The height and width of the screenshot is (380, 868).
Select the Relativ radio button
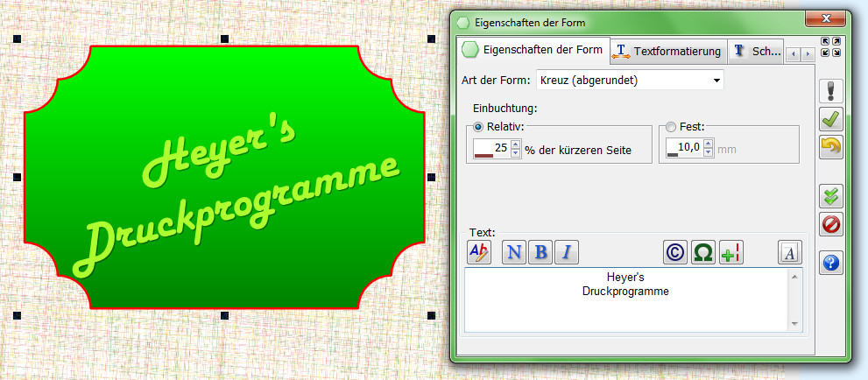[x=478, y=127]
